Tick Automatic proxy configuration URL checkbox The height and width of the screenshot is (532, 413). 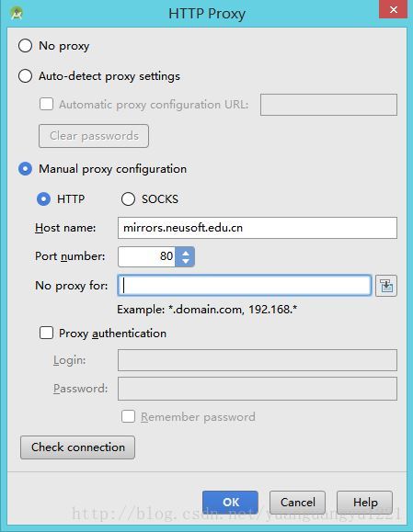(x=46, y=104)
